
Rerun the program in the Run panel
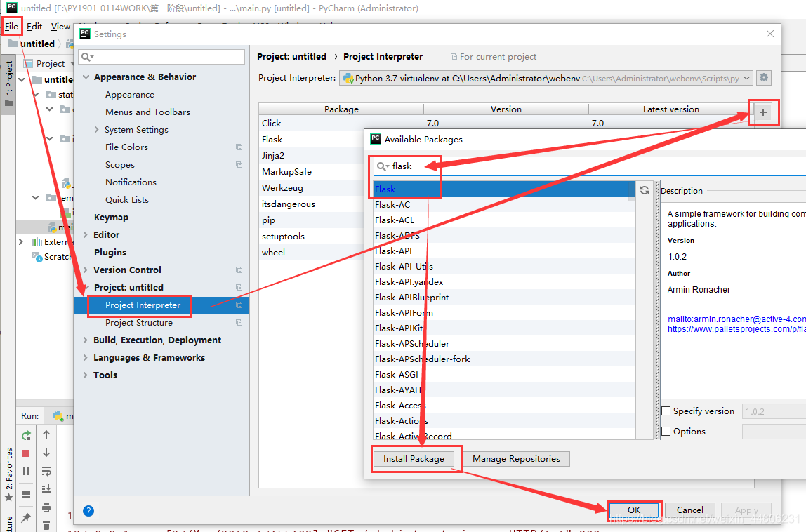(x=26, y=435)
